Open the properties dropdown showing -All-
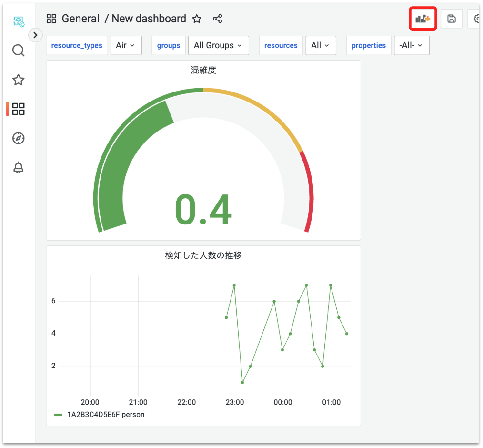Image resolution: width=483 pixels, height=448 pixels. pos(412,46)
